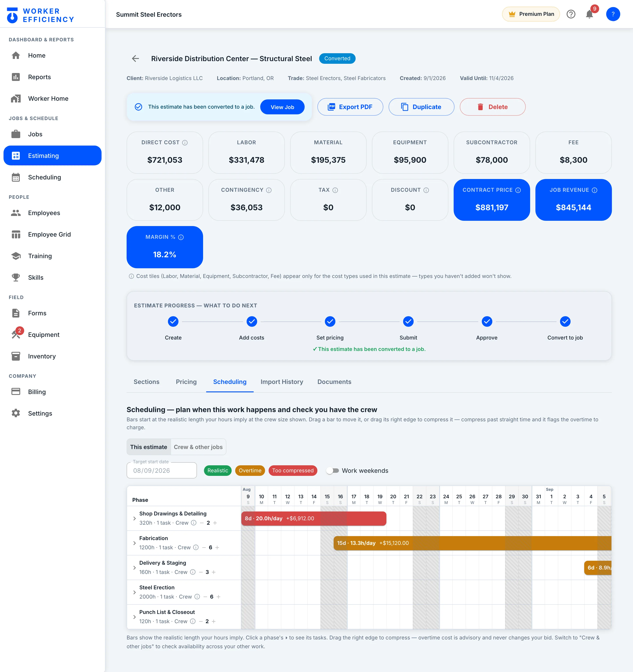This screenshot has height=672, width=633.
Task: Open Training in the sidebar
Action: (52, 256)
